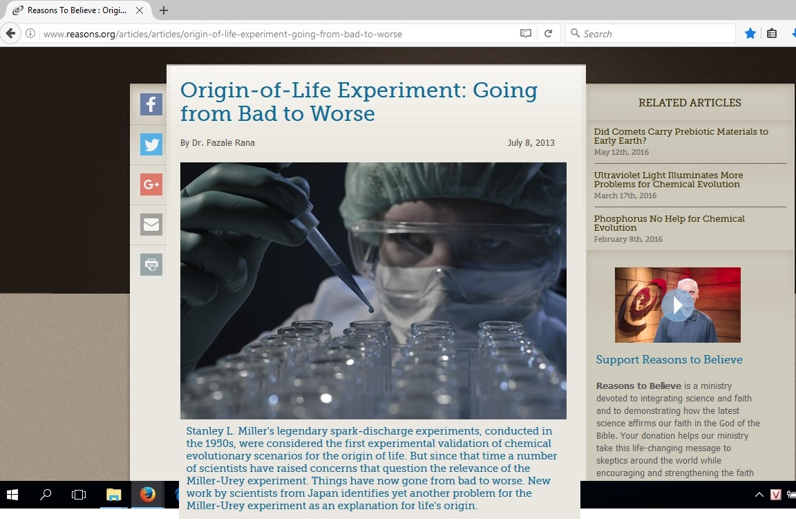Image resolution: width=796 pixels, height=532 pixels.
Task: Close the Reasons To Believe tab
Action: [x=139, y=10]
